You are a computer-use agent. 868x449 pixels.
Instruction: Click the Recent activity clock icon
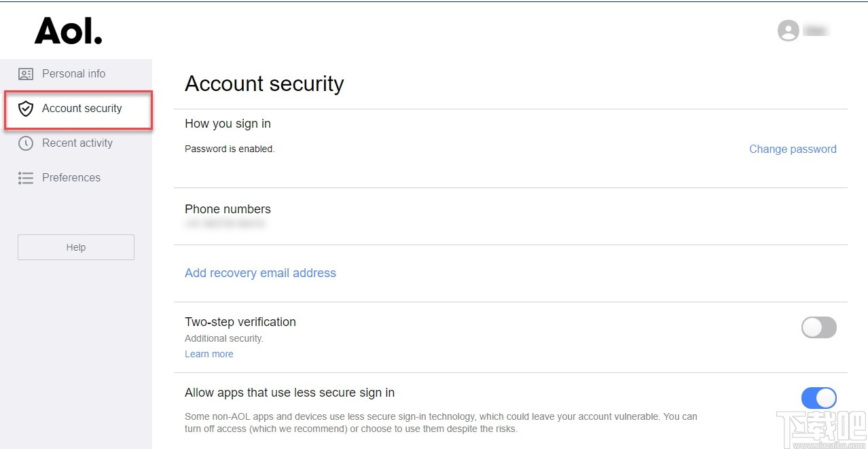point(26,143)
